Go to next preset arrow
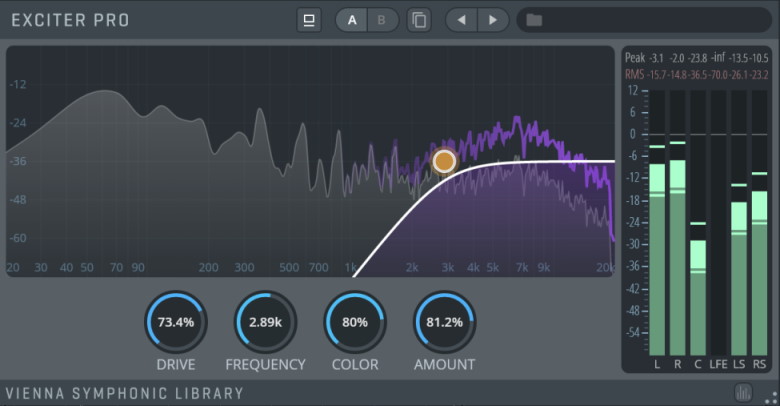 [x=493, y=20]
